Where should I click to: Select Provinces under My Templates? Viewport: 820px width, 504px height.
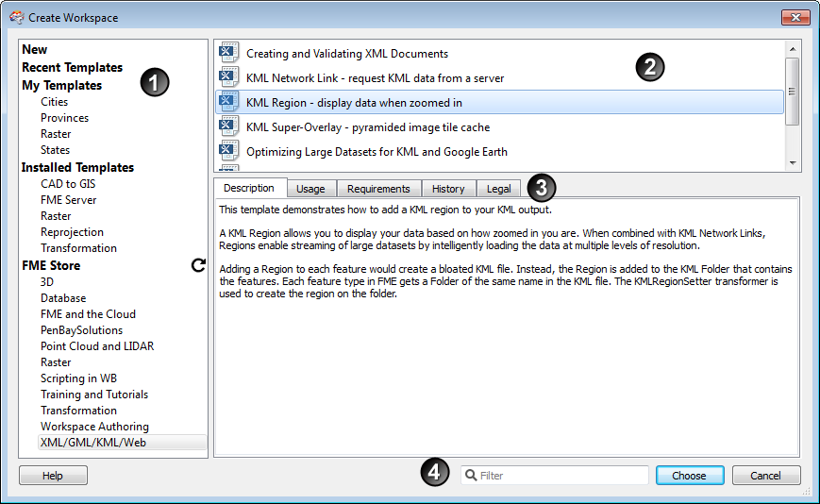pyautogui.click(x=65, y=118)
